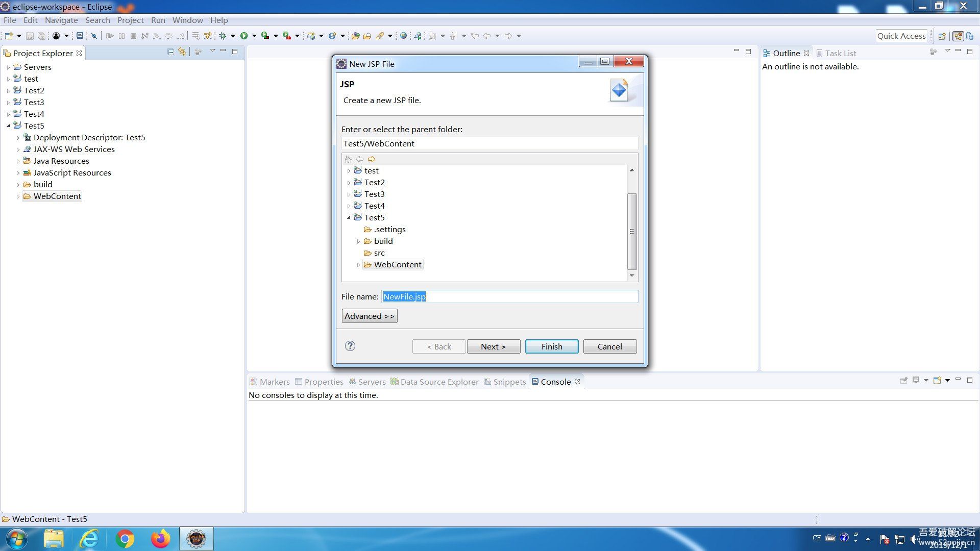Image resolution: width=980 pixels, height=551 pixels.
Task: Click the External Tools run icon with red toolbox
Action: (287, 36)
